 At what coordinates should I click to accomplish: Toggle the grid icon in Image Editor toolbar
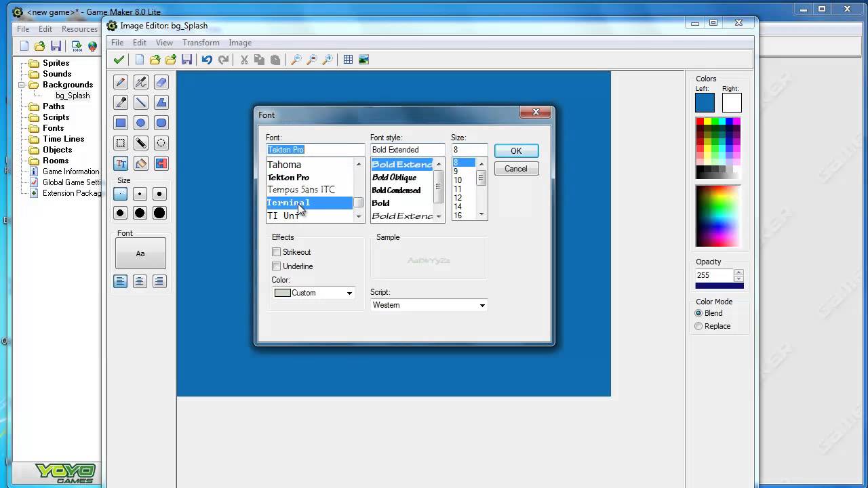(x=348, y=60)
